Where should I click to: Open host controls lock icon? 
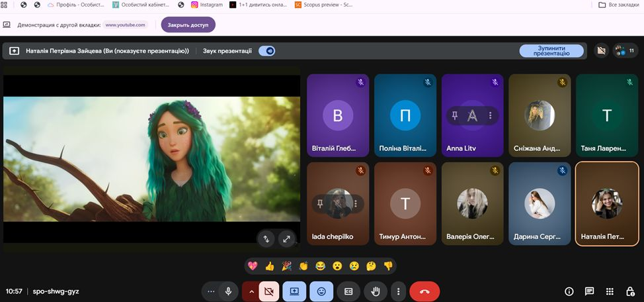click(630, 291)
